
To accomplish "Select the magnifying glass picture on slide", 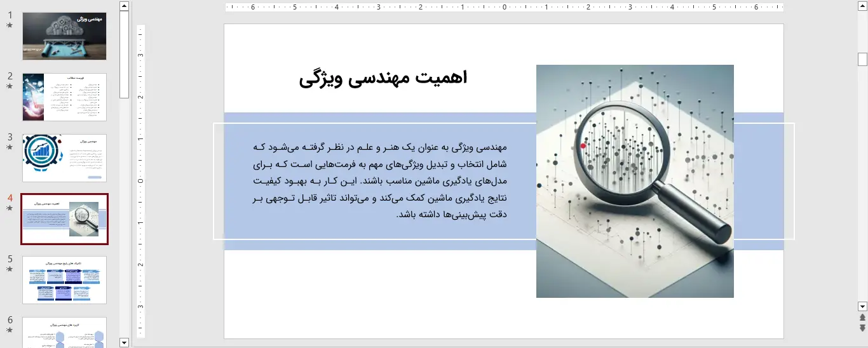I will pos(634,181).
